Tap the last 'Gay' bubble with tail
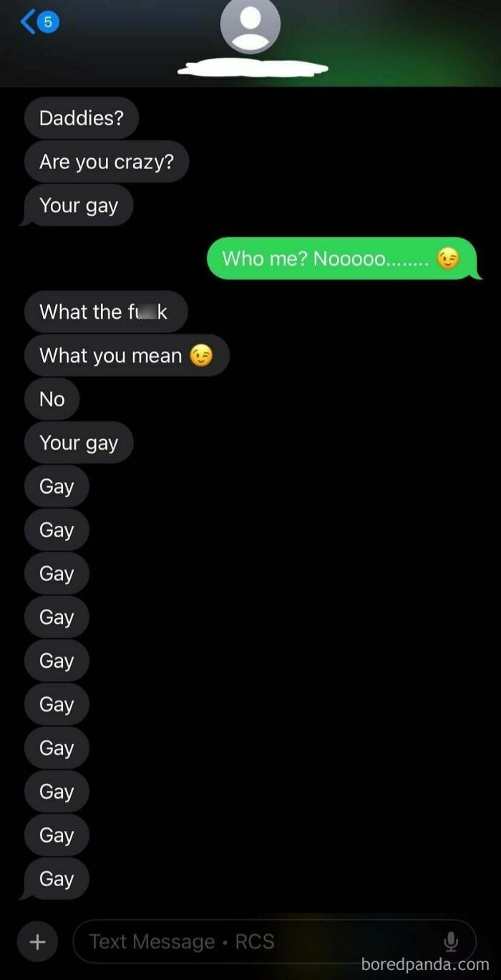 click(55, 879)
